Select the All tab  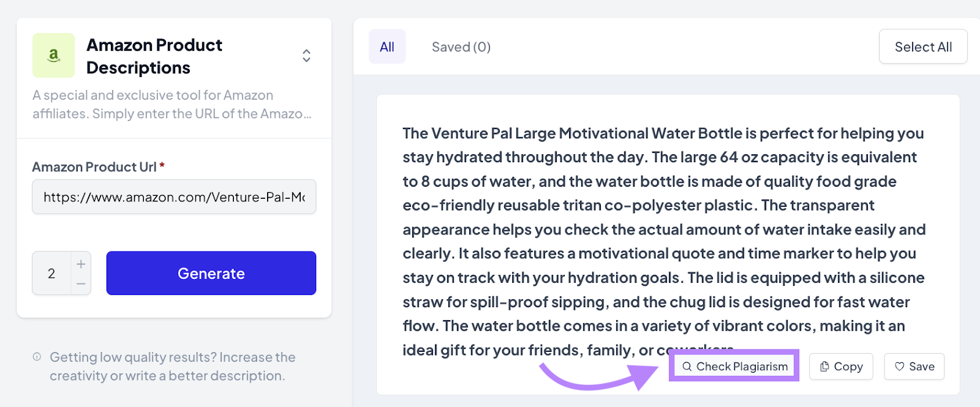(387, 46)
